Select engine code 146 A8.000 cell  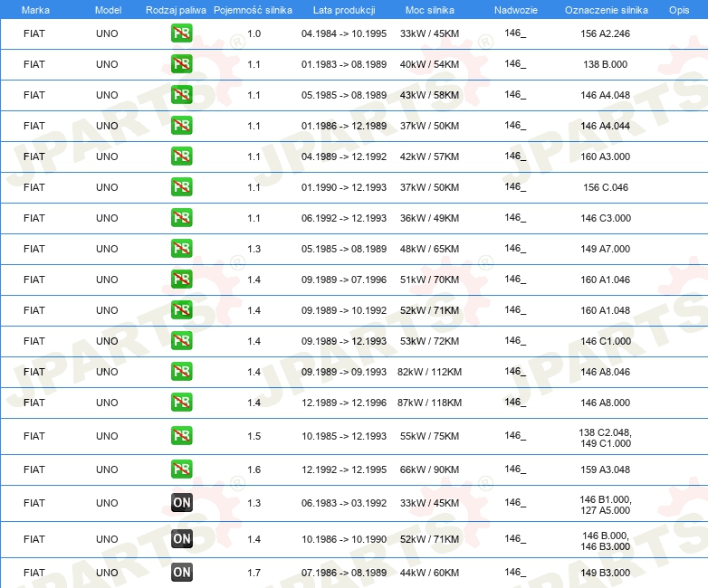(x=605, y=403)
